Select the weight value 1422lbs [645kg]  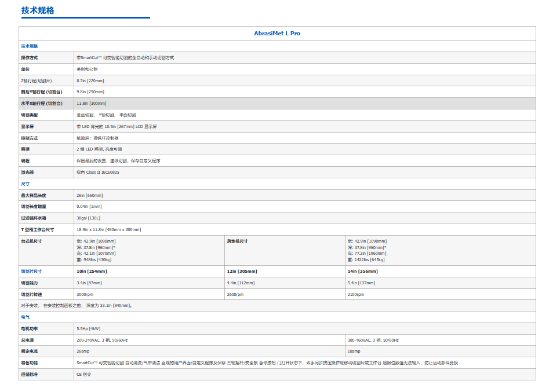pyautogui.click(x=366, y=260)
